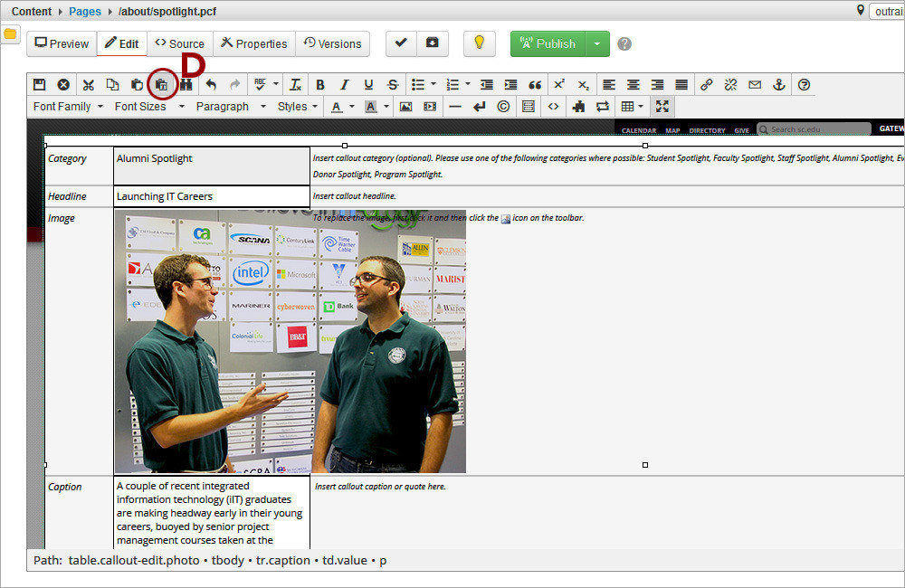
Task: Click the backup/save version button
Action: 433,43
